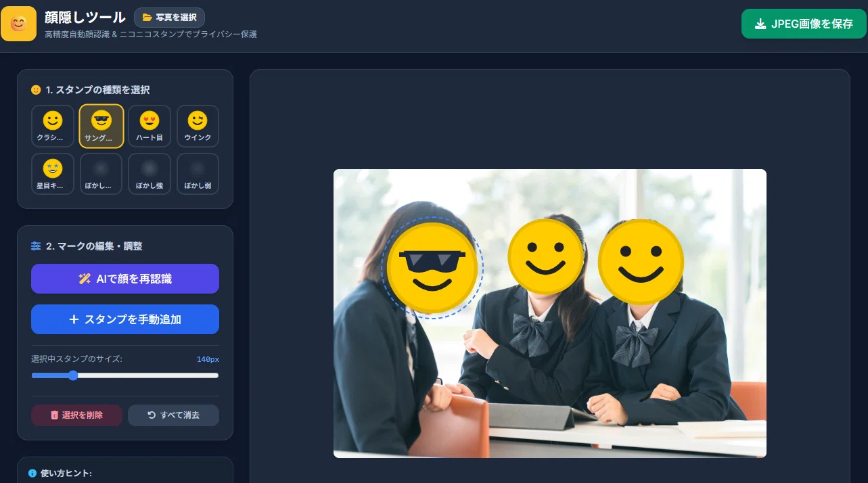Click the sunglasses stamp on the photo
The height and width of the screenshot is (483, 868).
coord(432,268)
